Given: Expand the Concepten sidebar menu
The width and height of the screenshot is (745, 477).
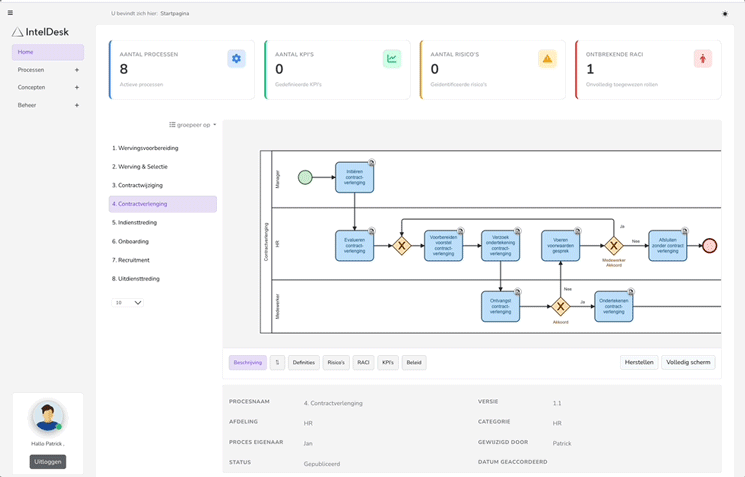Looking at the screenshot, I should pyautogui.click(x=77, y=88).
